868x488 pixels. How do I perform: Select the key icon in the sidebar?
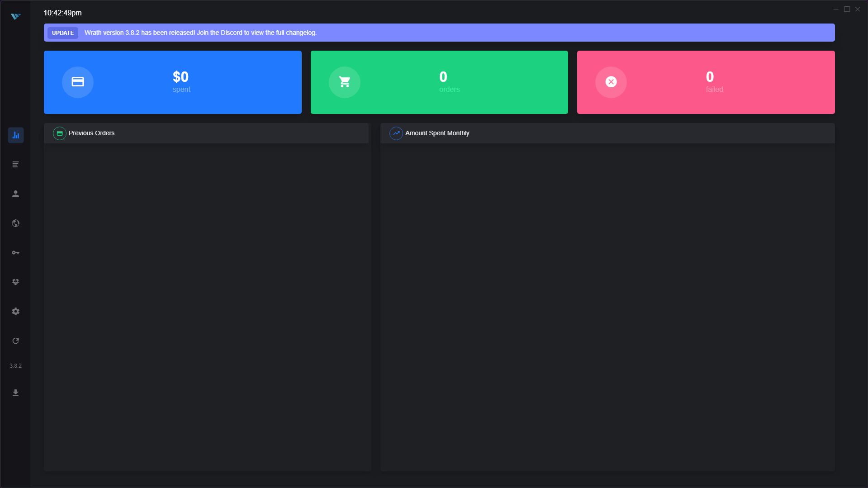click(16, 253)
